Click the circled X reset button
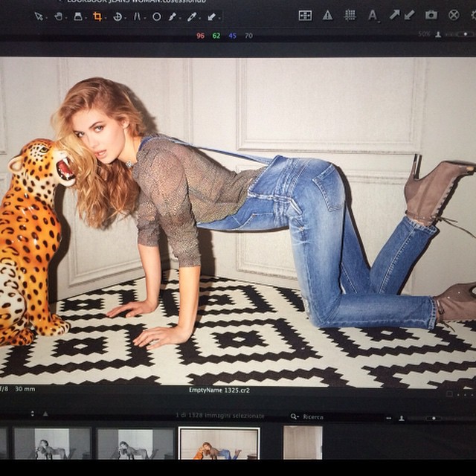This screenshot has height=476, width=476. (454, 15)
